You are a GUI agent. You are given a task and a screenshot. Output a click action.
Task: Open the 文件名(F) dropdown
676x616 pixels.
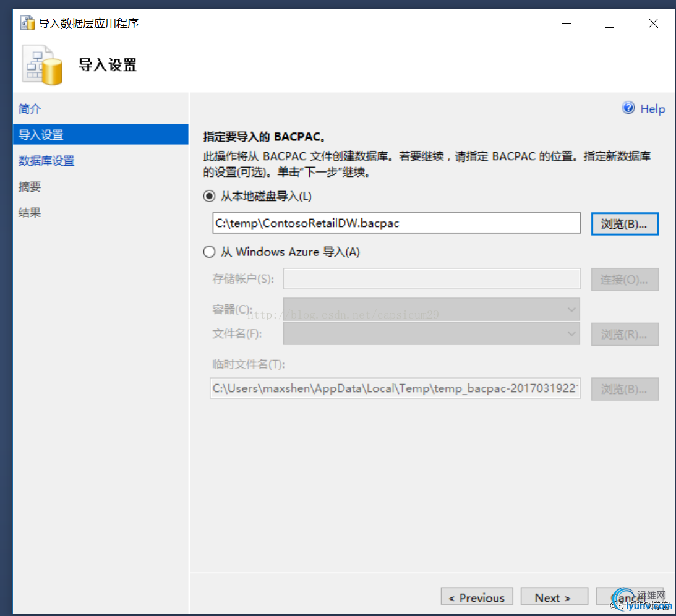coord(431,333)
